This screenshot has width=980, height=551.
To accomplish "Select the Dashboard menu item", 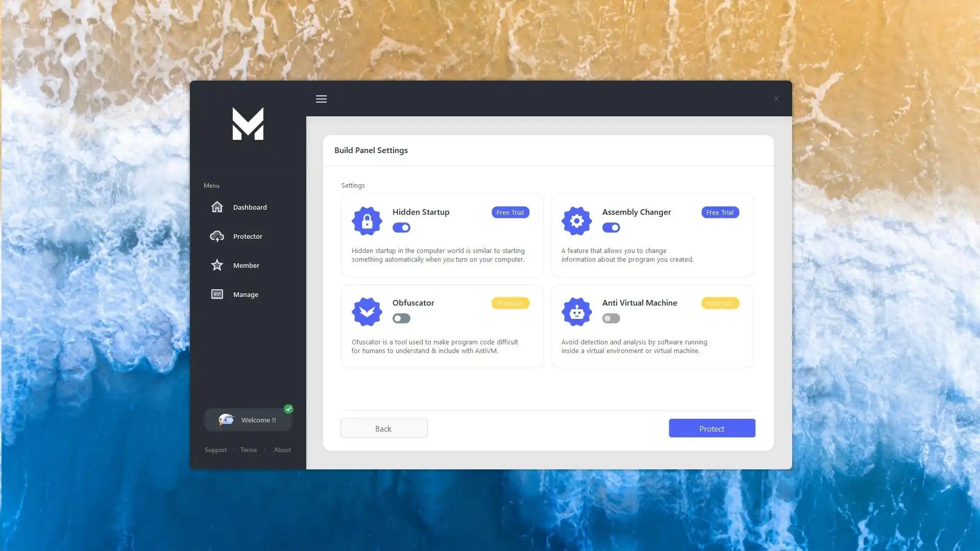I will click(249, 207).
